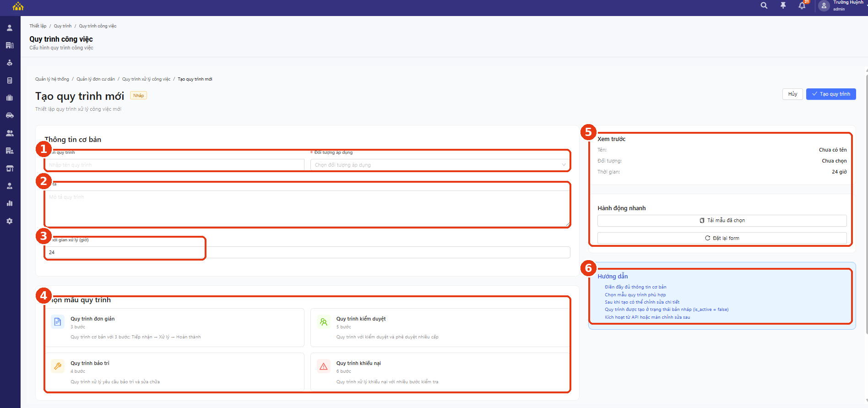The width and height of the screenshot is (868, 408).
Task: Open the bar chart sidebar icon
Action: [10, 203]
